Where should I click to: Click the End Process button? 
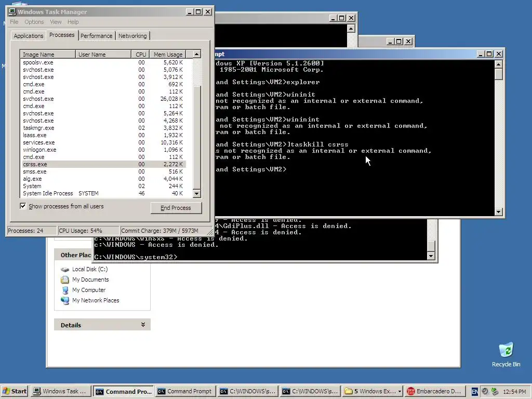click(x=176, y=208)
